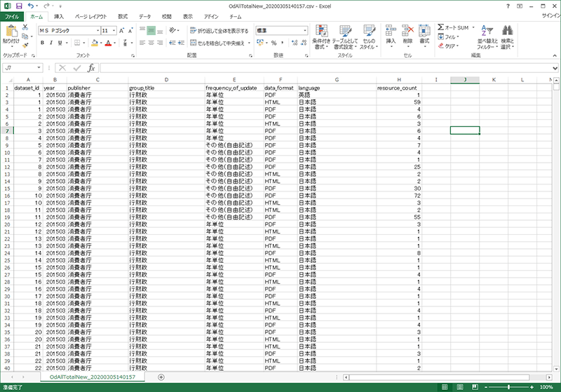This screenshot has height=392, width=561.
Task: Click the Save icon in quick access toolbar
Action: (19, 6)
